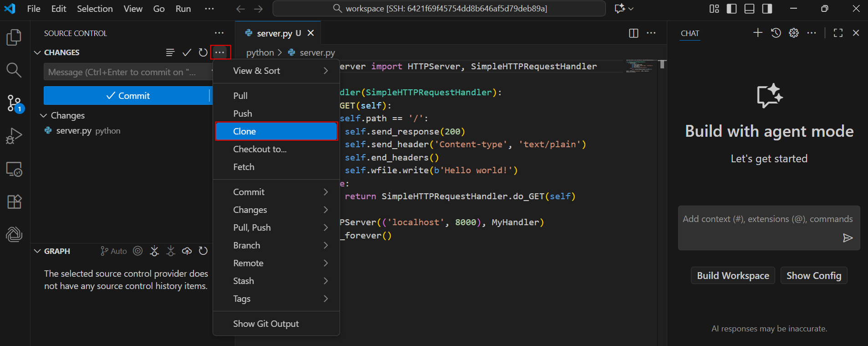868x346 pixels.
Task: Click the view-as-tree icon in Changes header
Action: 170,52
